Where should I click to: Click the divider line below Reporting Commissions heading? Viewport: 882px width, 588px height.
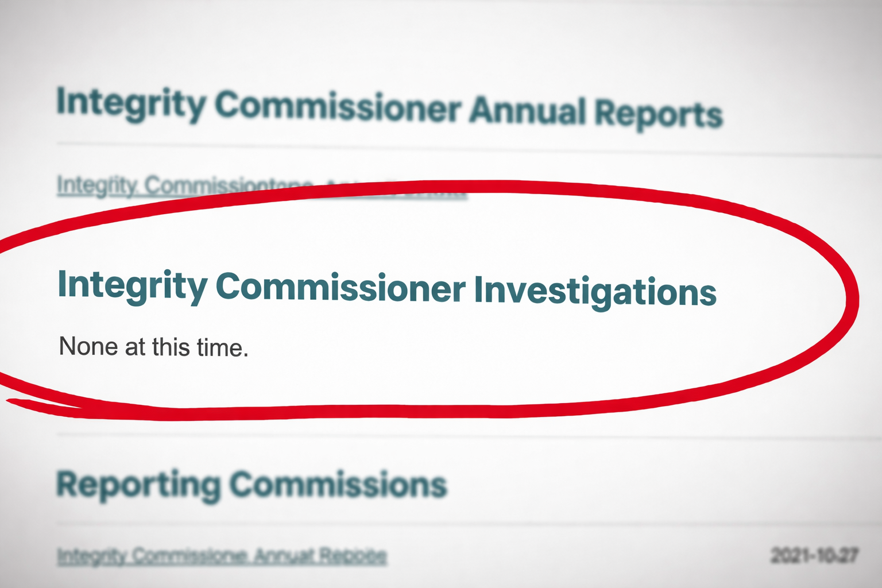(x=459, y=525)
